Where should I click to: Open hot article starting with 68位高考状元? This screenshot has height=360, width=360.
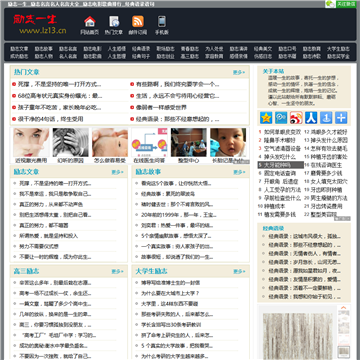[60, 96]
